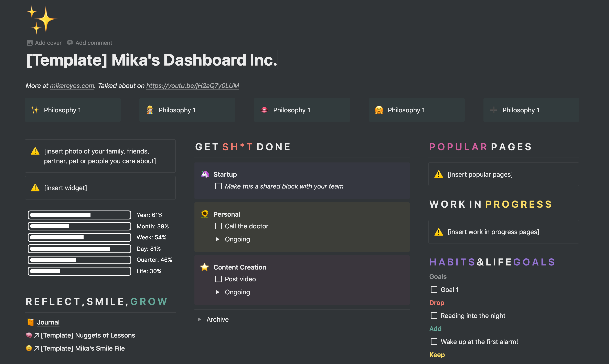Expand the Archive section
Image resolution: width=609 pixels, height=364 pixels.
tap(199, 319)
